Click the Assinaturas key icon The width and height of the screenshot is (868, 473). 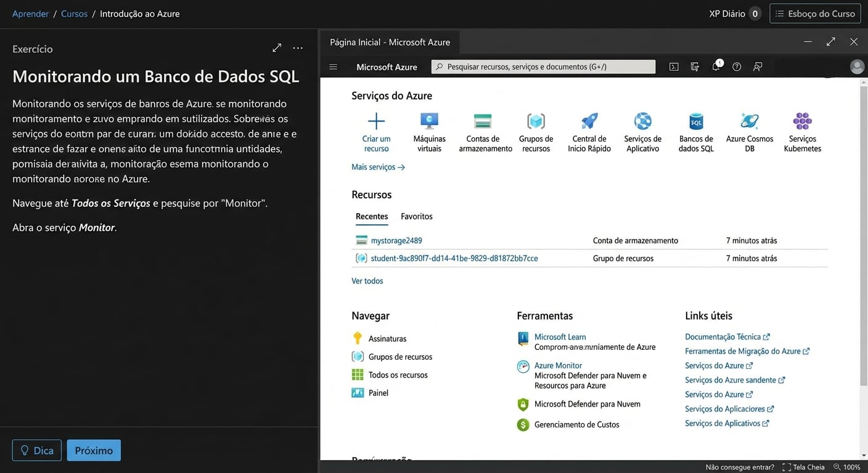358,338
